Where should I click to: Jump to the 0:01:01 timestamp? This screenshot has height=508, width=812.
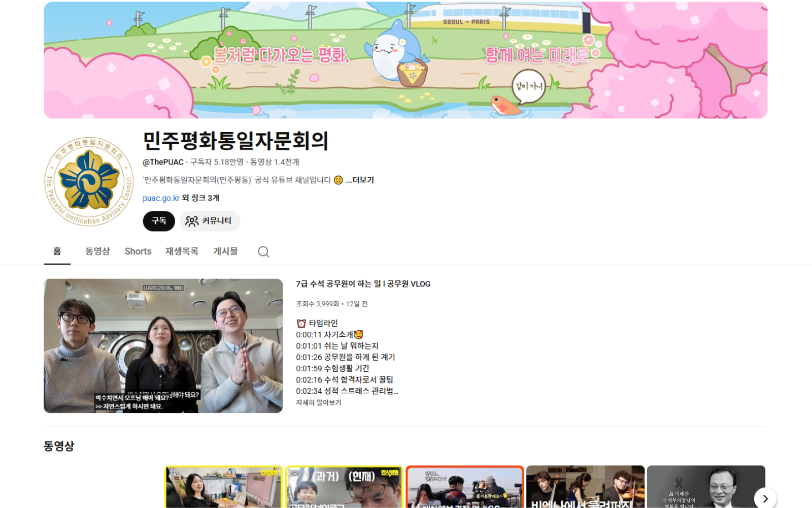(309, 346)
